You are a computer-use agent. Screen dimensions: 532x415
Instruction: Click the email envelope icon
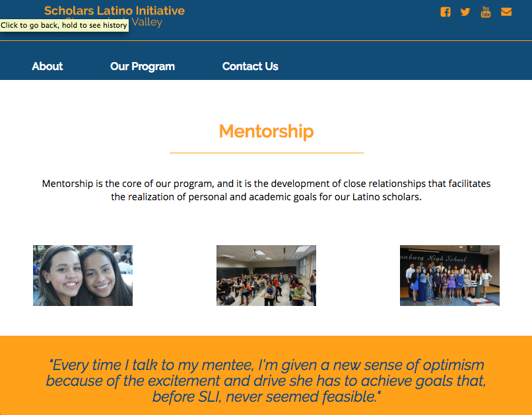506,12
